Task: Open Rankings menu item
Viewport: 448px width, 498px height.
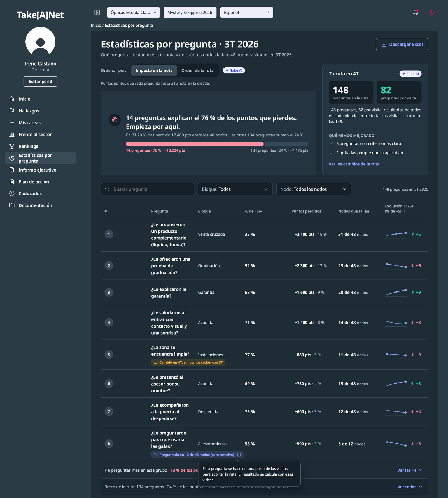Action: (x=40, y=146)
